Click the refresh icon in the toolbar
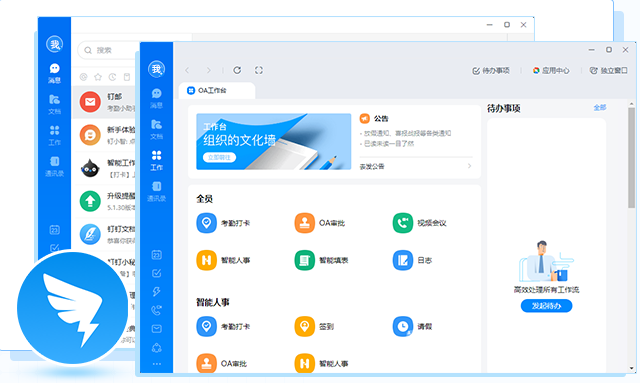640x383 pixels. [x=237, y=70]
